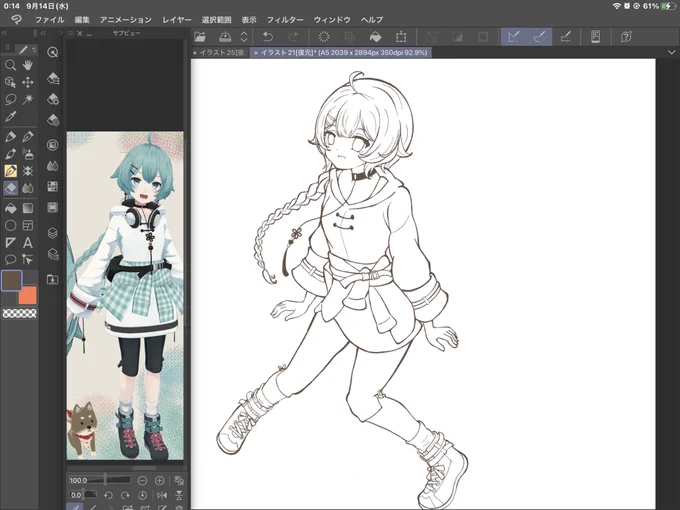Screen dimensions: 680x510
Task: Select the highlighted Decoration pen tool
Action: [10, 171]
